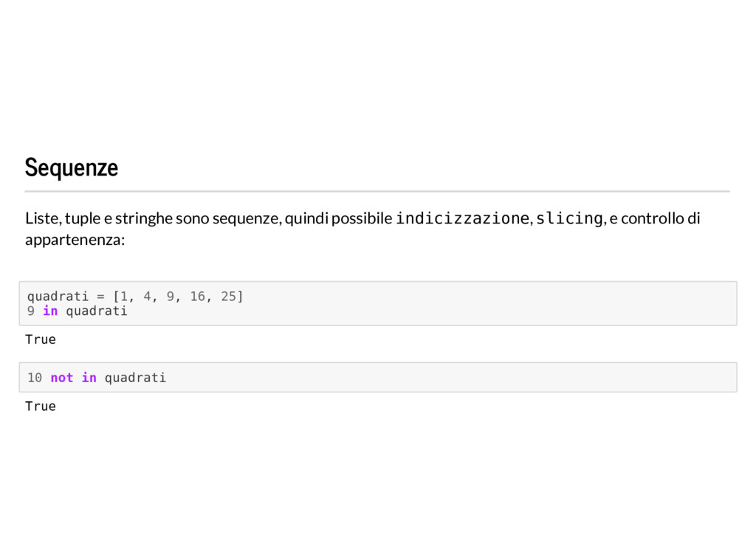Viewport: 756px width, 551px height.
Task: Click the number 25 in the list
Action: (x=229, y=297)
